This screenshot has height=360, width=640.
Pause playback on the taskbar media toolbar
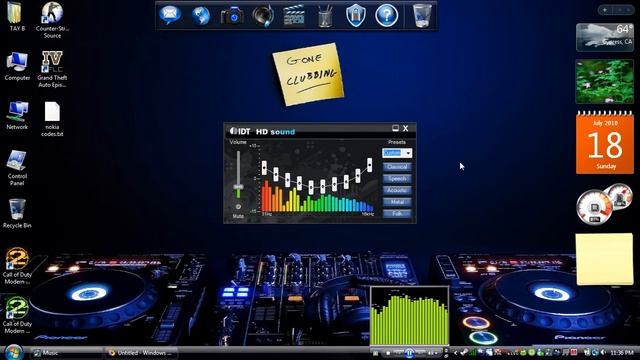(x=409, y=353)
